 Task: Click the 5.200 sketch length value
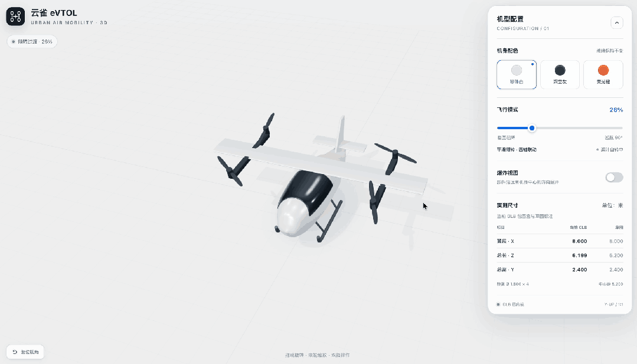coord(616,255)
